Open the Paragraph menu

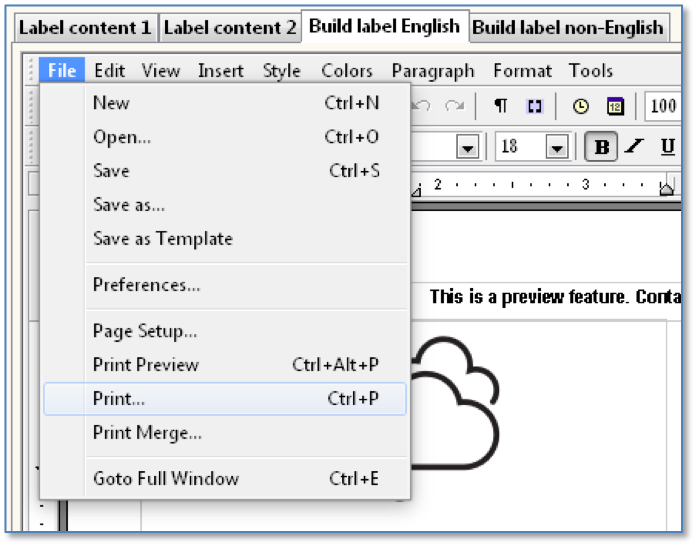pos(433,70)
